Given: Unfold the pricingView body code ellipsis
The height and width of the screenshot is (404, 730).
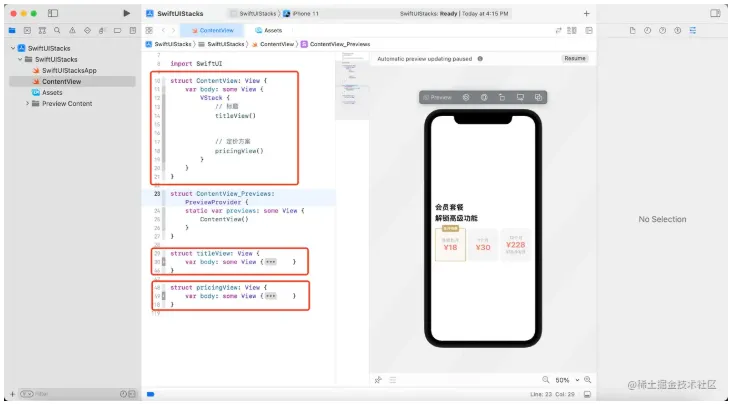Looking at the screenshot, I should point(270,296).
